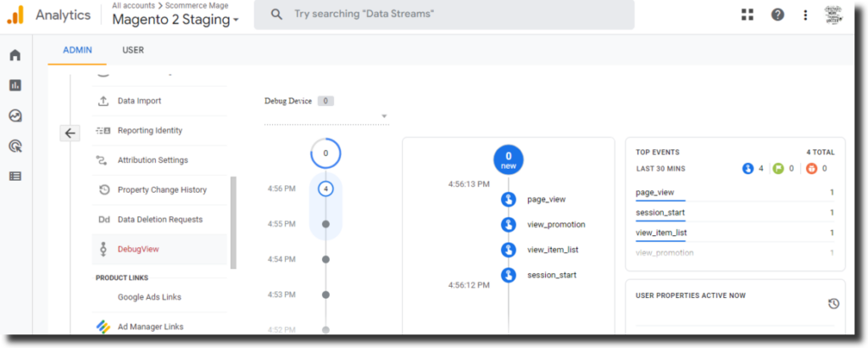
Task: Click the view_promotion event icon in stream
Action: tap(509, 224)
